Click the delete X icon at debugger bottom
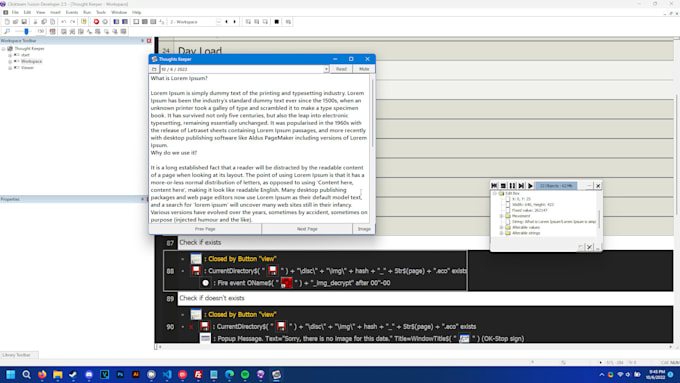 click(x=589, y=247)
